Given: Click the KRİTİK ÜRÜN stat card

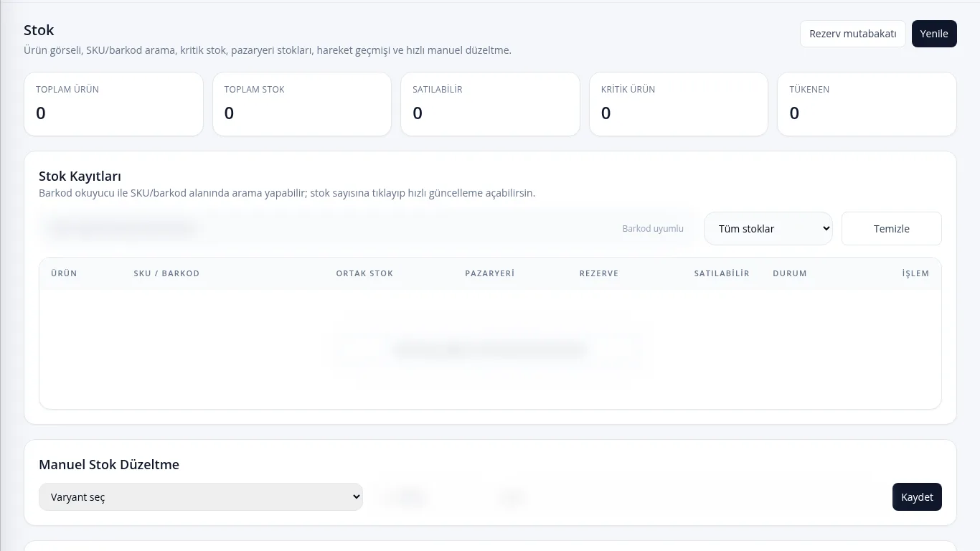Looking at the screenshot, I should [x=679, y=104].
